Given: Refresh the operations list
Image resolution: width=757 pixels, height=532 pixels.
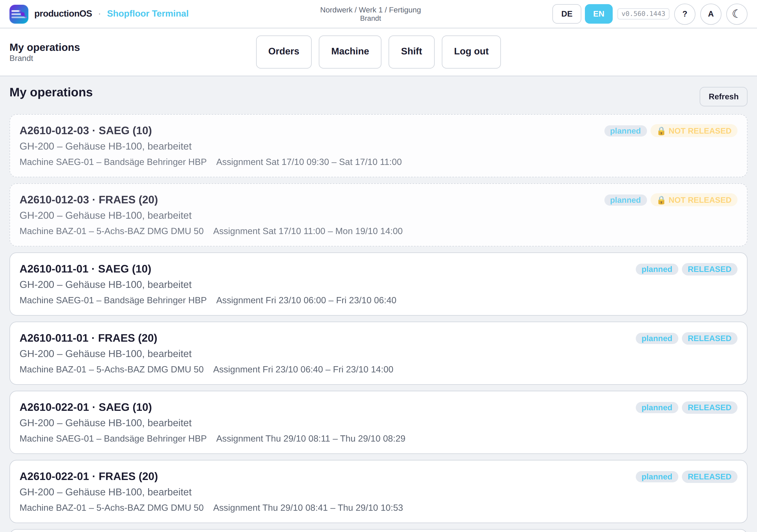Looking at the screenshot, I should click(723, 97).
